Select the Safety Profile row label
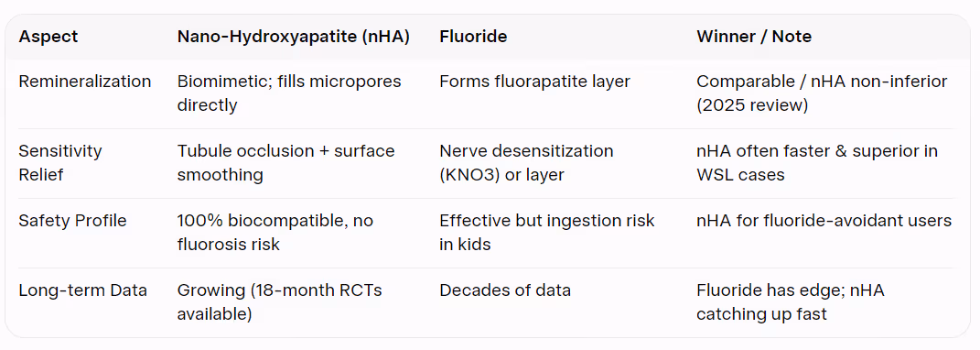Image resolution: width=980 pixels, height=350 pixels. pos(72,221)
